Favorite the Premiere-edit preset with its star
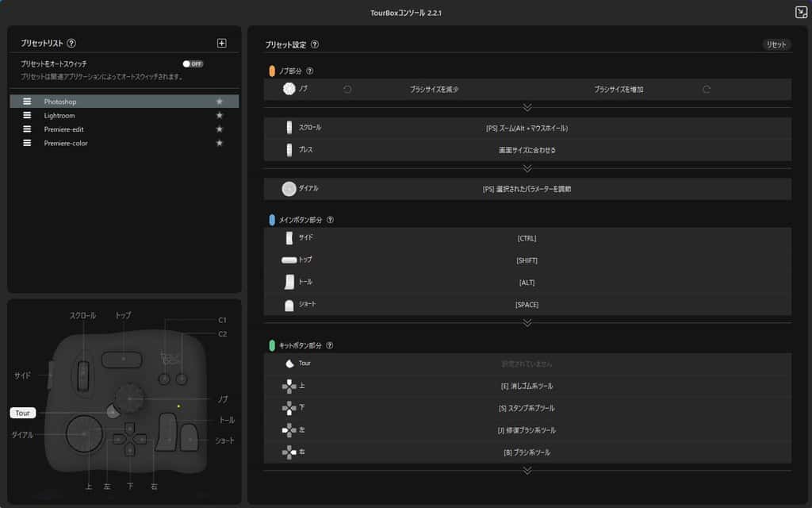812x508 pixels. pyautogui.click(x=220, y=129)
